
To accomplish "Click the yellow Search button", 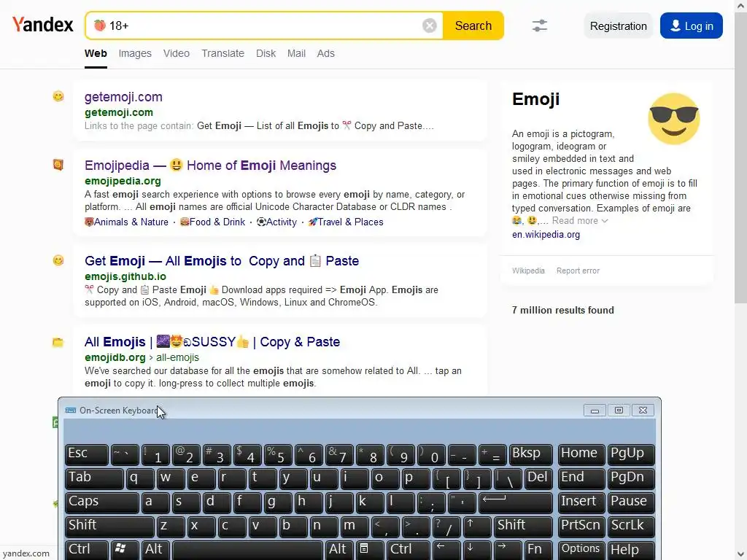I will [473, 26].
